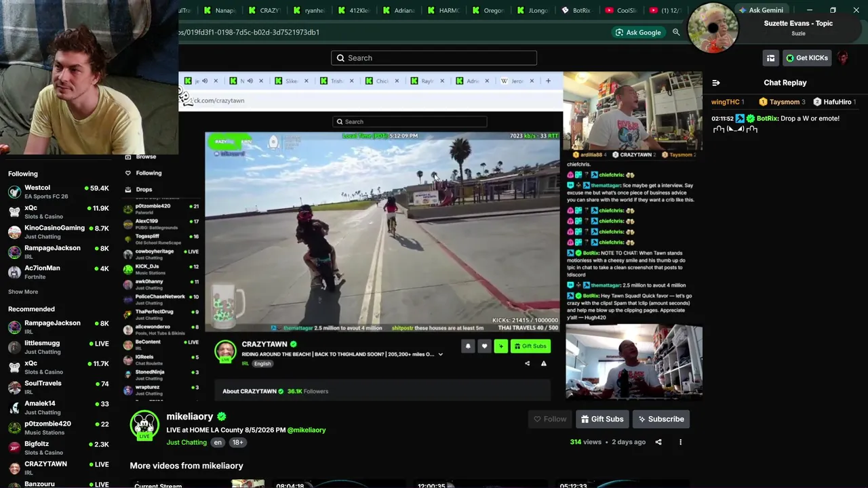Open the video thumbnail with duration 08:04:18

[x=338, y=483]
